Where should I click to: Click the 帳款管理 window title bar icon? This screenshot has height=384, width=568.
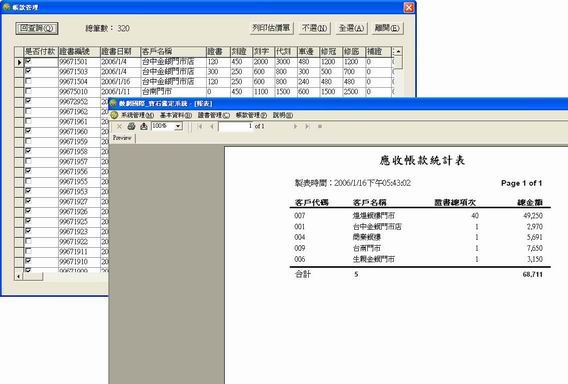pos(6,7)
